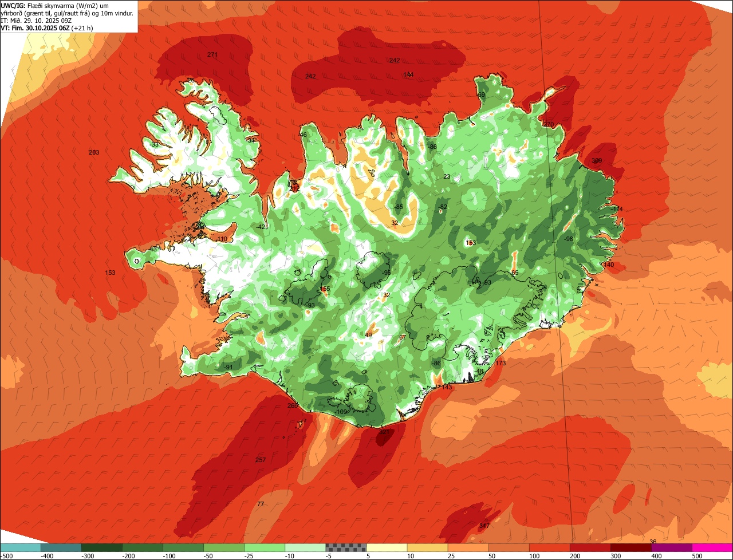Viewport: 733px width, 560px height.
Task: Select the dark red swatch between 300 and 400
Action: [630, 547]
